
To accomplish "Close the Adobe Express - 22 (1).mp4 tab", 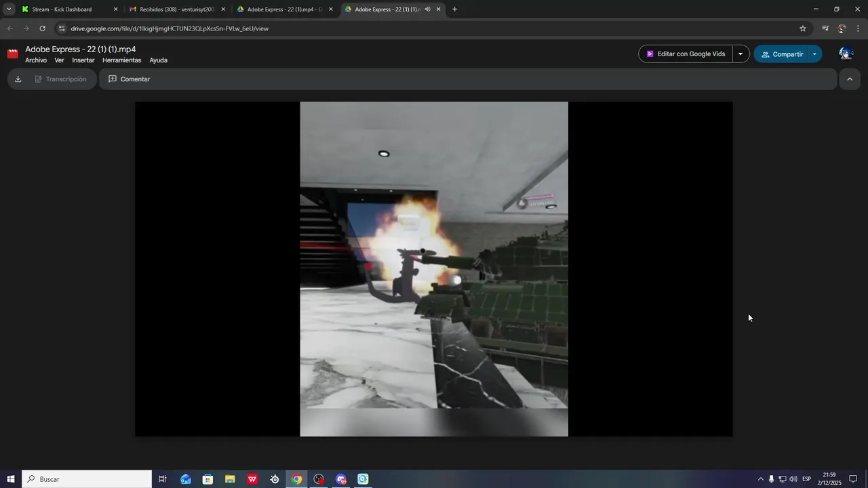I will point(331,9).
